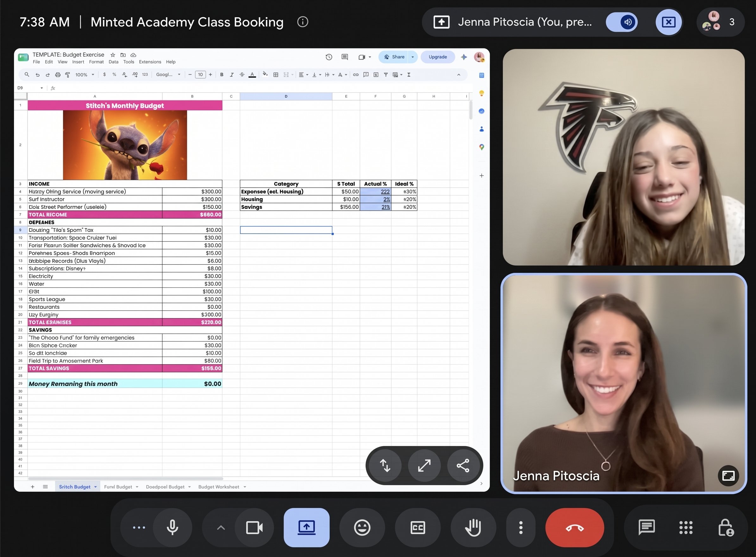
Task: Insert link via Sheets toolbar icon
Action: pos(356,74)
